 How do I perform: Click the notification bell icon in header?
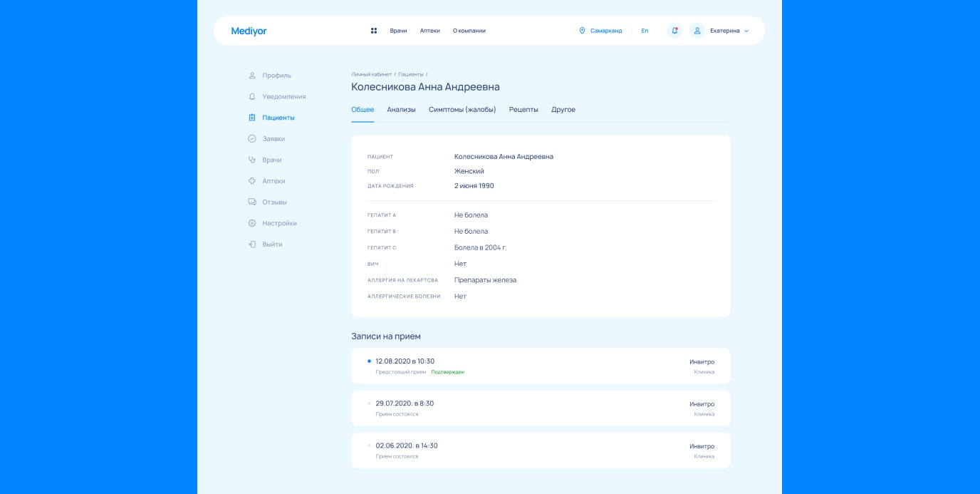(x=674, y=31)
